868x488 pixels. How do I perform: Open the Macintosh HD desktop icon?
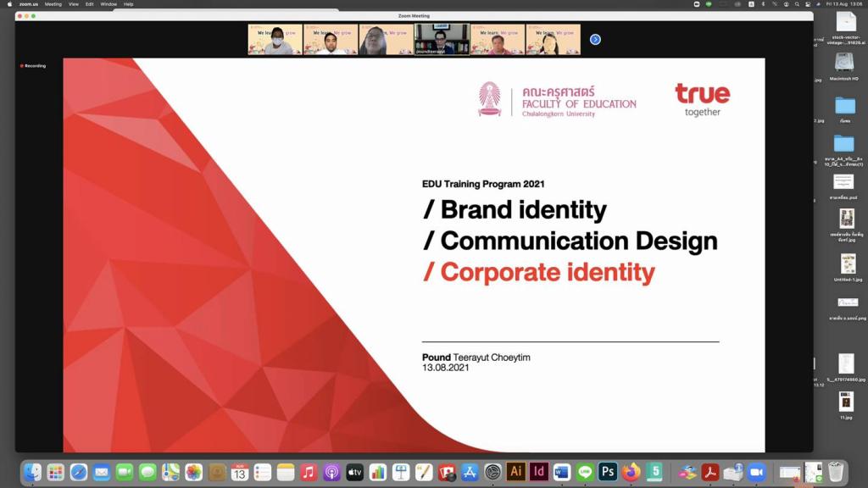tap(844, 66)
